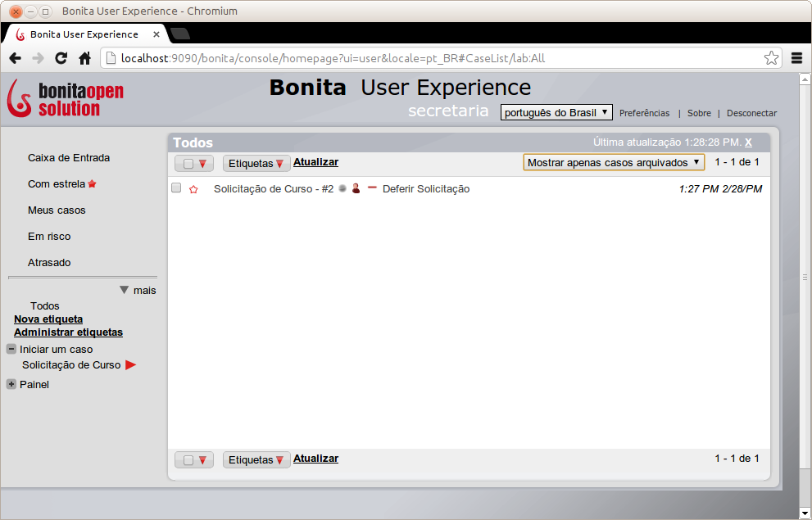Open the Mostrar apenas casos arquivados dropdown
This screenshot has width=812, height=520.
(x=613, y=162)
